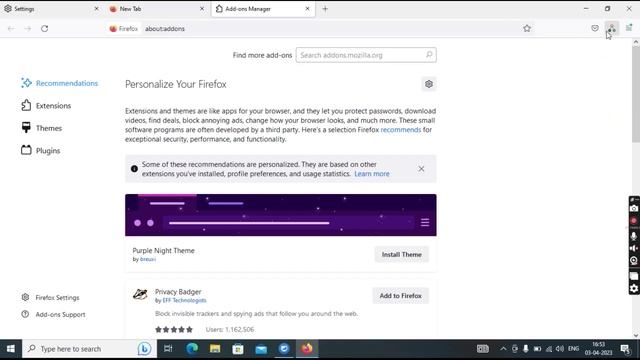Close the Settings tab
The image size is (640, 360).
[96, 9]
